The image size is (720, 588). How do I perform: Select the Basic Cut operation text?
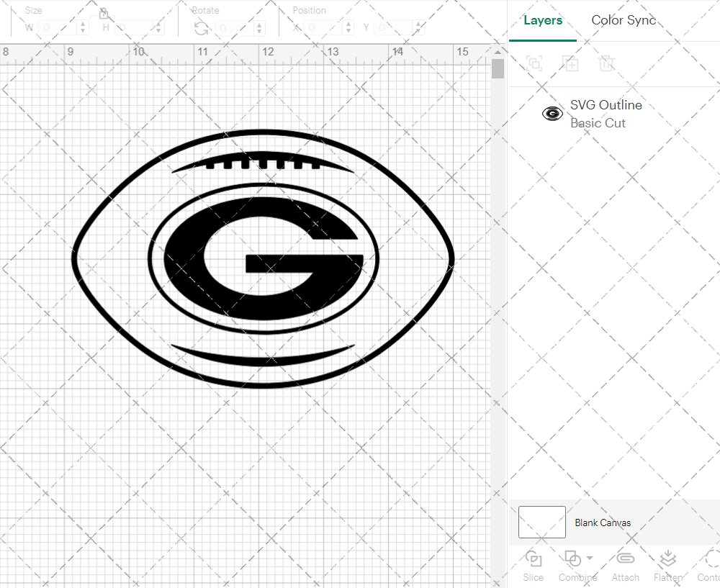click(x=598, y=123)
